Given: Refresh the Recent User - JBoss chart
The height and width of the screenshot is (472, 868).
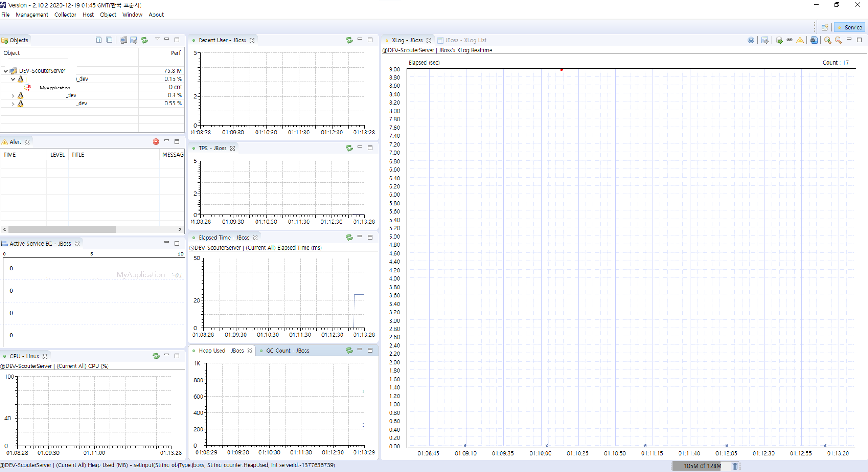Looking at the screenshot, I should pyautogui.click(x=349, y=40).
